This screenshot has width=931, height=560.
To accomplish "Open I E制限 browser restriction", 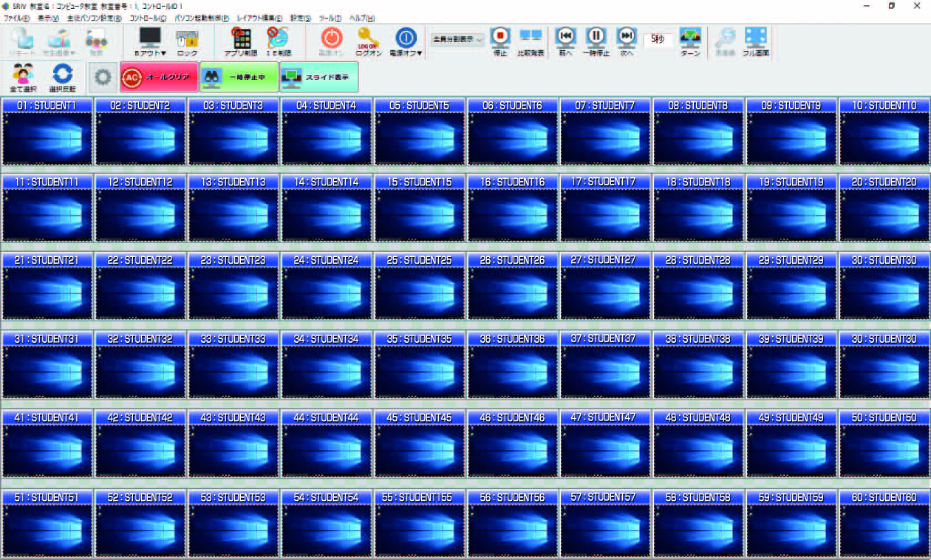I will [279, 42].
